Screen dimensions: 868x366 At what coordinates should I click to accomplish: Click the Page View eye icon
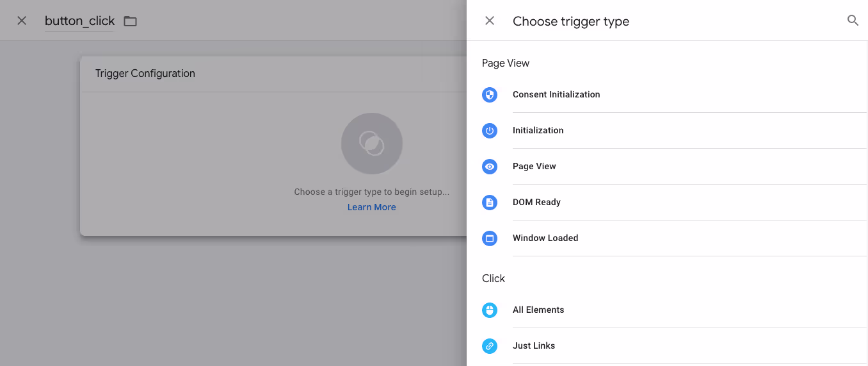point(490,167)
